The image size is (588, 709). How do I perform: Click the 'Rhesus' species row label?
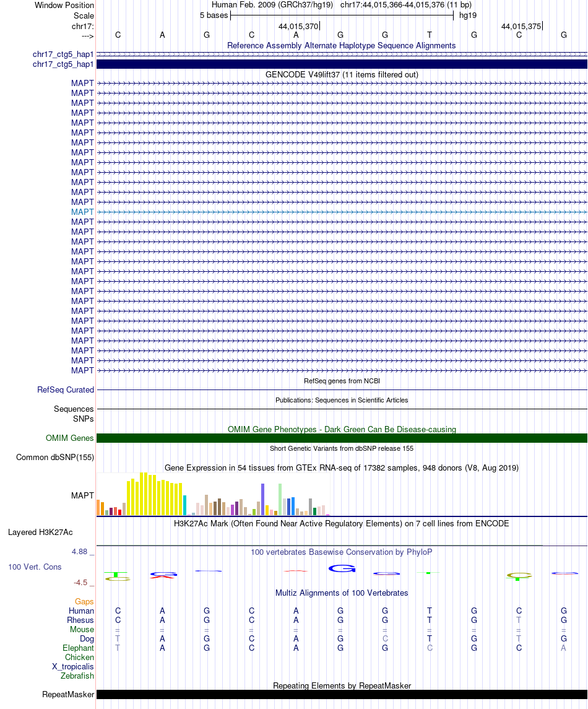[80, 620]
